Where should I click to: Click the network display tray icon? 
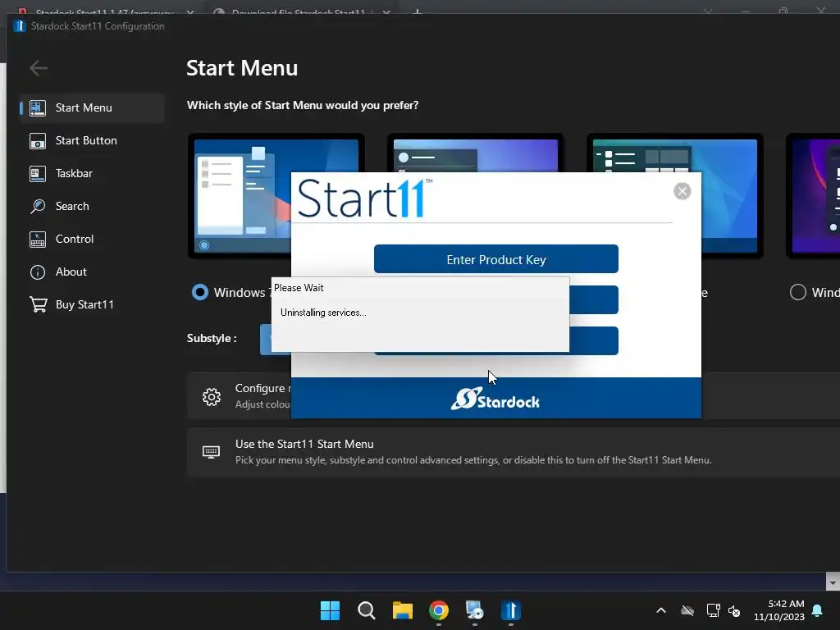click(x=713, y=610)
